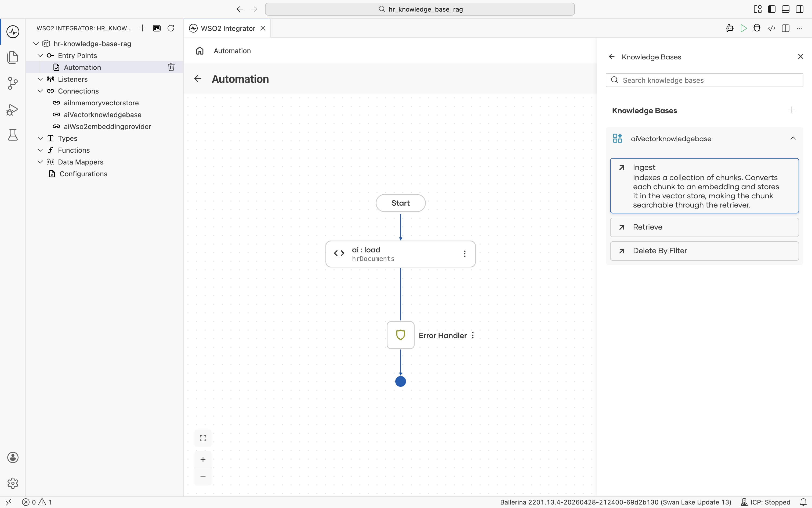Select the Automation tree item
The height and width of the screenshot is (508, 812).
[x=105, y=67]
